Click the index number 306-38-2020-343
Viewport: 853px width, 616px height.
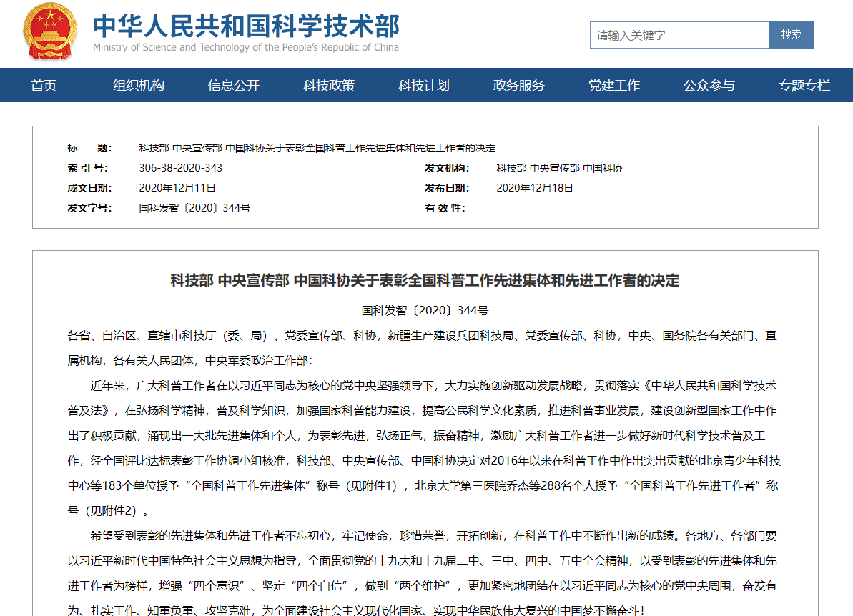click(180, 168)
